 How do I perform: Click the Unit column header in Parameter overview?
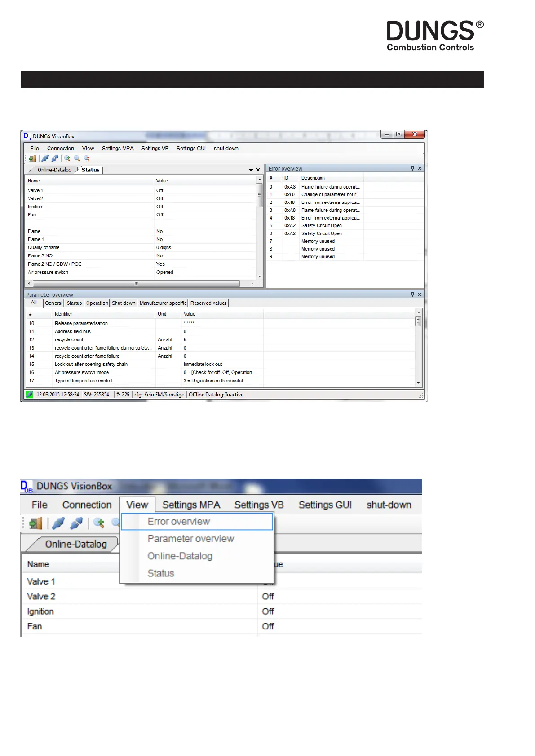pos(168,314)
